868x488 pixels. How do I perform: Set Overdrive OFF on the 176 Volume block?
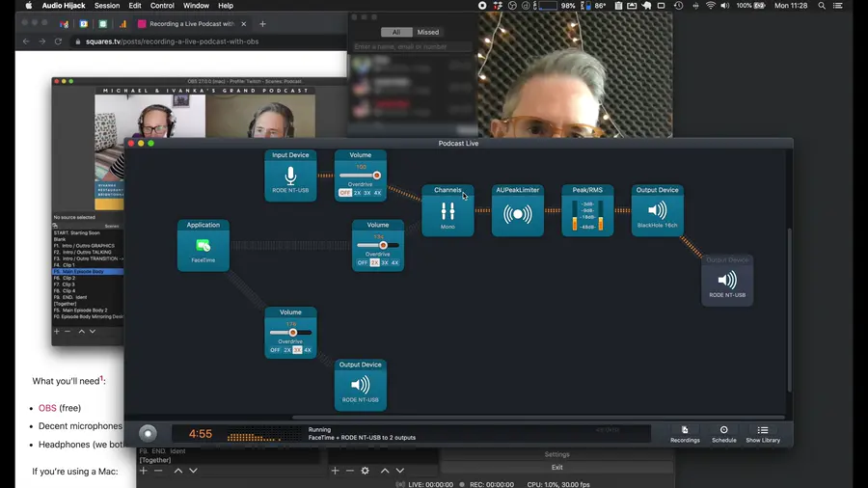(x=275, y=350)
